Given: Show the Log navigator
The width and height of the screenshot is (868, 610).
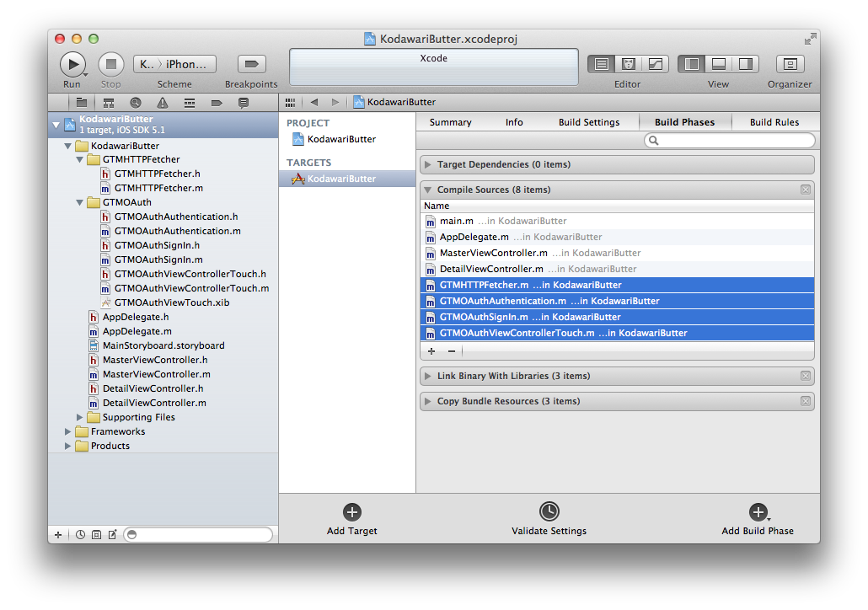Looking at the screenshot, I should coord(244,103).
